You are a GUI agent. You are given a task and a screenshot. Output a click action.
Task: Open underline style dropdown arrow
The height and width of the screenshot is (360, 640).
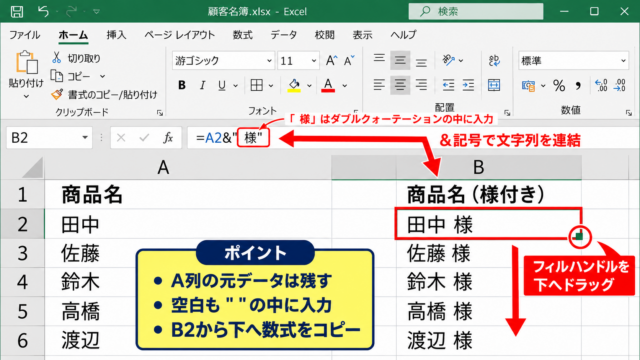click(x=236, y=86)
